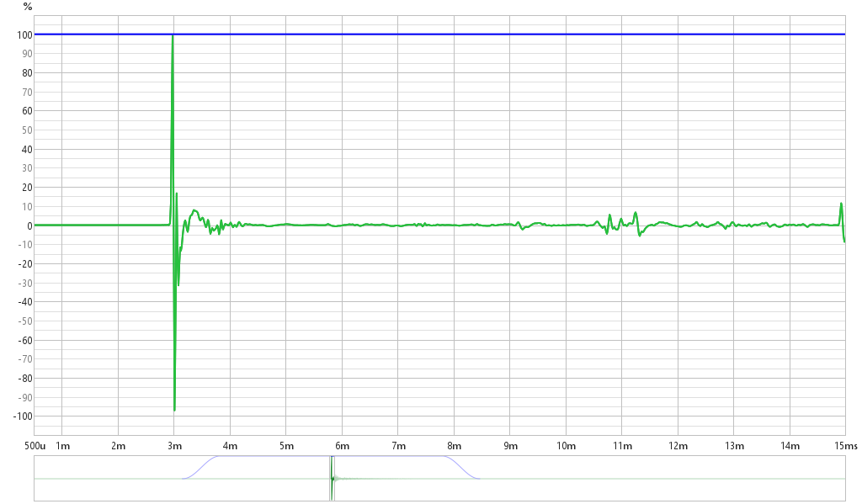
Task: Click the "-60" y-axis label
Action: click(25, 340)
